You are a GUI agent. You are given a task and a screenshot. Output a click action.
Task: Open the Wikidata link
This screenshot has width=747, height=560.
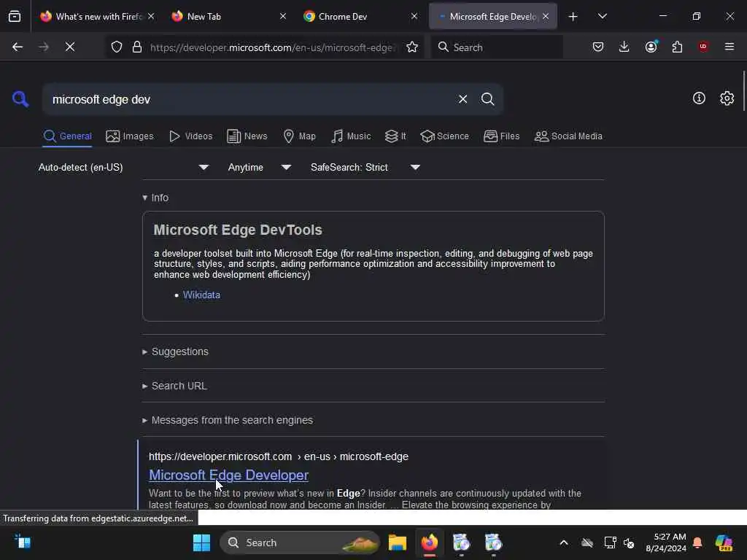coord(201,295)
